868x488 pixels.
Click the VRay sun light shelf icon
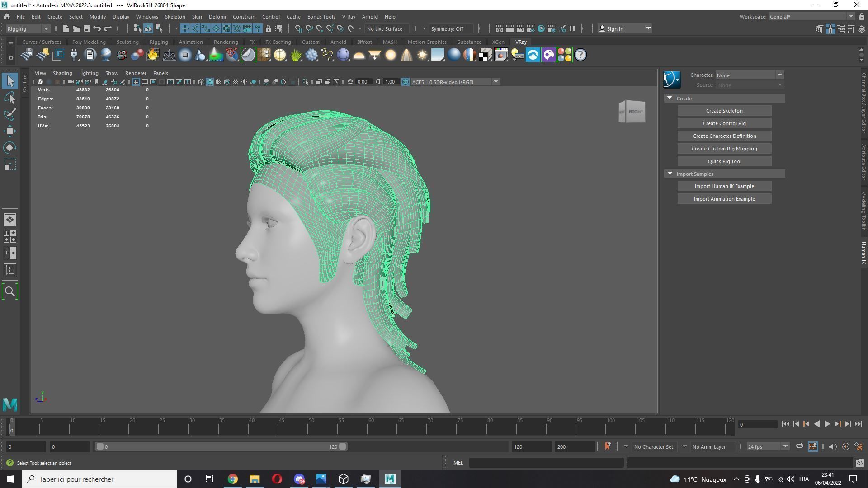coord(422,55)
